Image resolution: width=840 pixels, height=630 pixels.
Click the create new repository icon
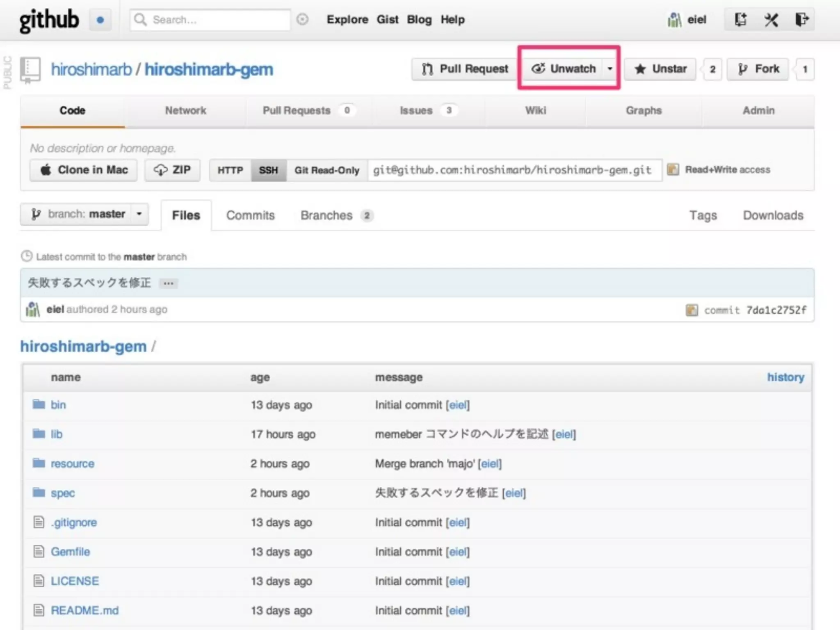tap(740, 20)
